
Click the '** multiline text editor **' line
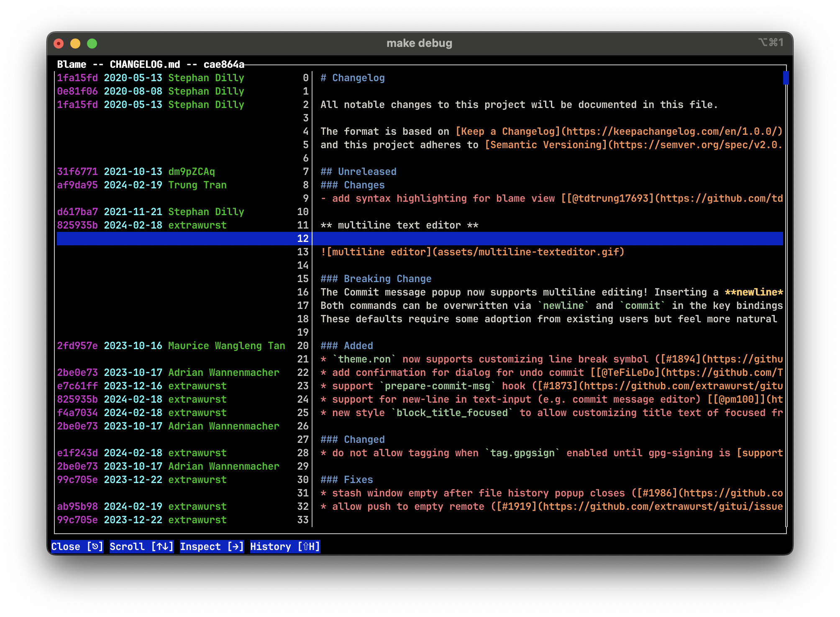click(x=400, y=225)
